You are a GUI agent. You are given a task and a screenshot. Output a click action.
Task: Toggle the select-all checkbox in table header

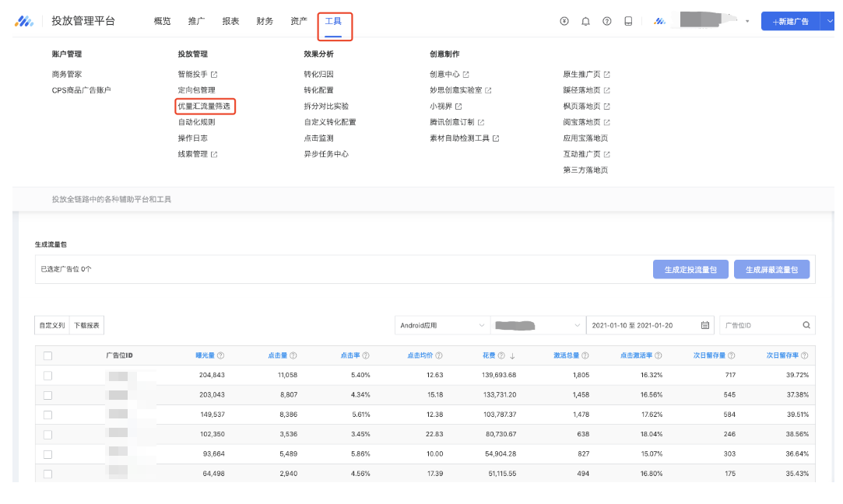pyautogui.click(x=47, y=355)
